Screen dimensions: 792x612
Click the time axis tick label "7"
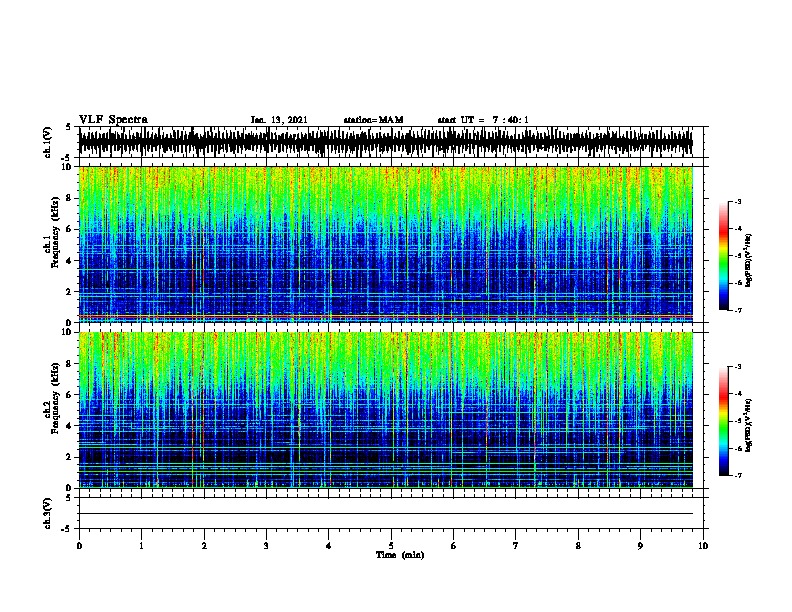516,546
